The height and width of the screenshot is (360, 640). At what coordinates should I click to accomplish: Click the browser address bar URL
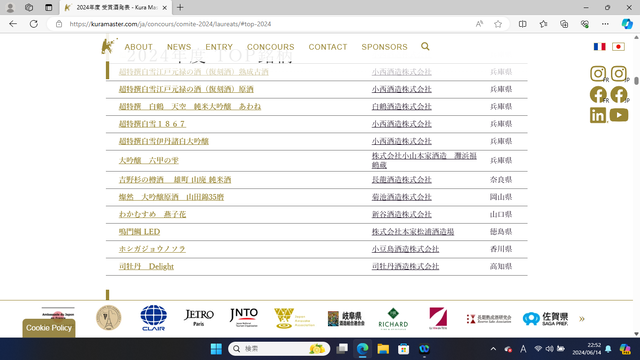tap(170, 24)
